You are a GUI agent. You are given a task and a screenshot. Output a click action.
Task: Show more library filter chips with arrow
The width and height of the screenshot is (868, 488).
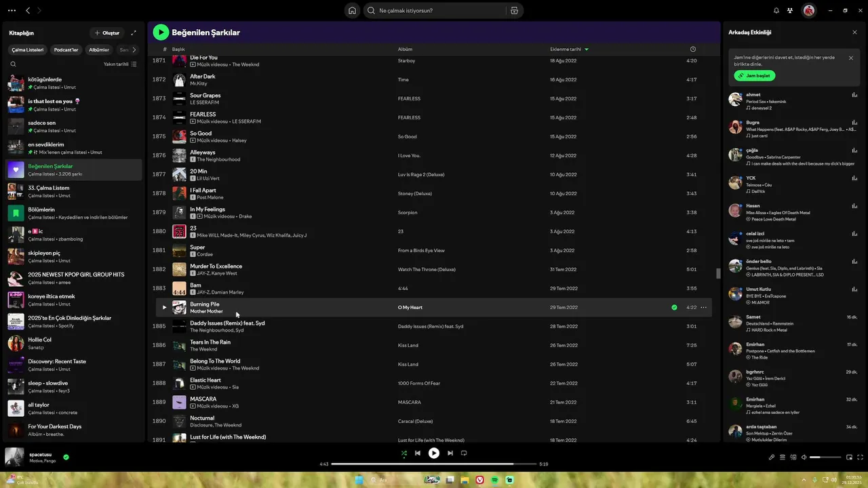pos(134,49)
